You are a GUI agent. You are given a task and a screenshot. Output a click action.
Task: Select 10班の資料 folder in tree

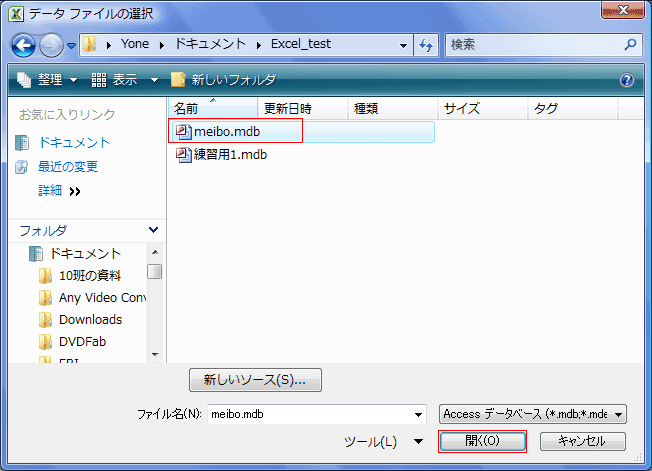click(90, 275)
